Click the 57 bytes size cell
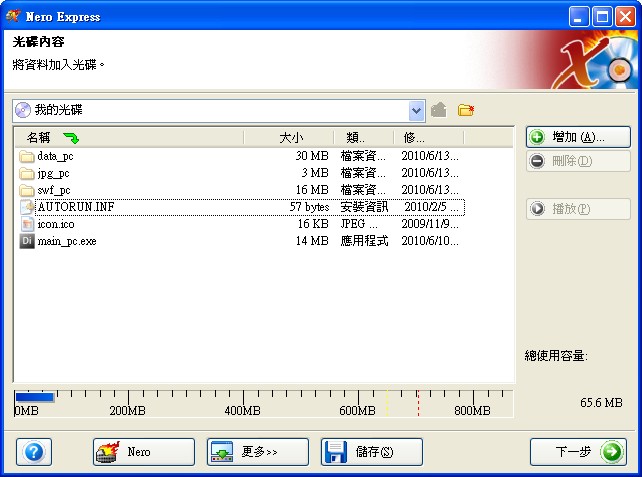The height and width of the screenshot is (477, 642). [x=309, y=207]
